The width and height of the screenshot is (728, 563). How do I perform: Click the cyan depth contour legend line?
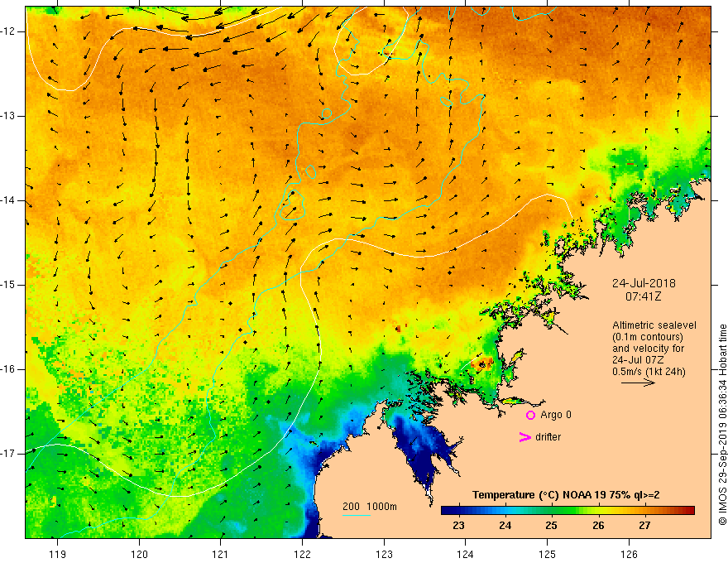356,515
